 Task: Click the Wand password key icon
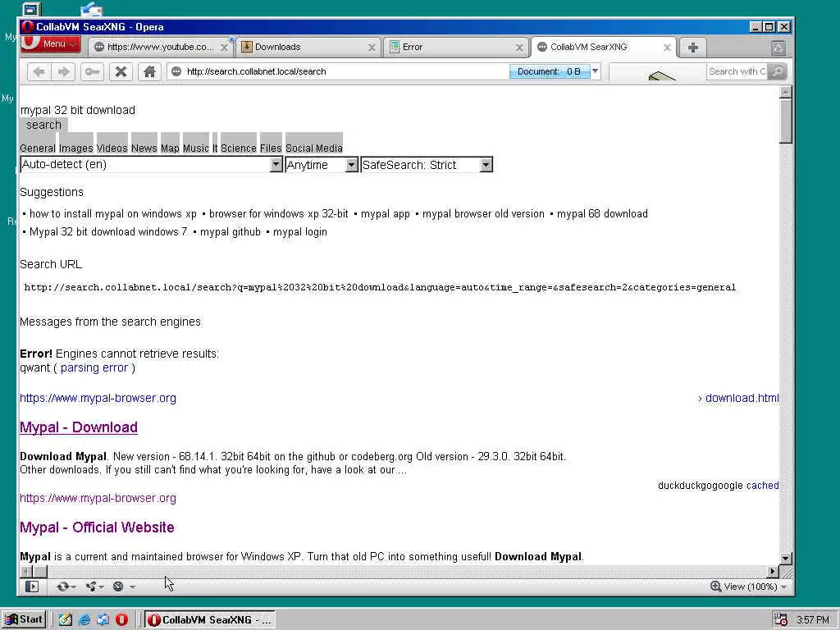pos(92,71)
